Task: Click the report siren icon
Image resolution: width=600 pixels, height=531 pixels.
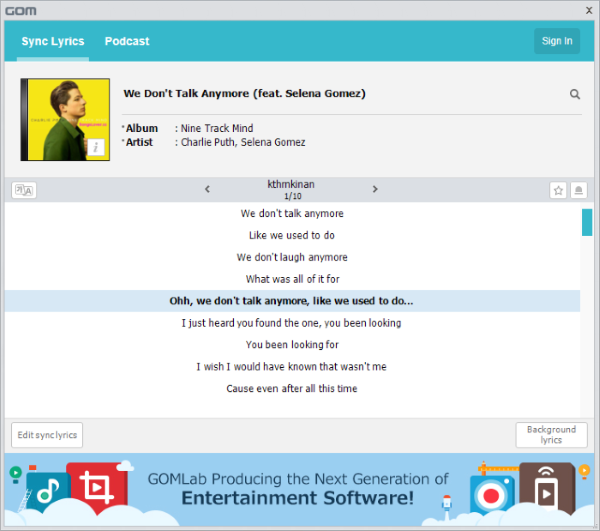Action: [x=579, y=190]
